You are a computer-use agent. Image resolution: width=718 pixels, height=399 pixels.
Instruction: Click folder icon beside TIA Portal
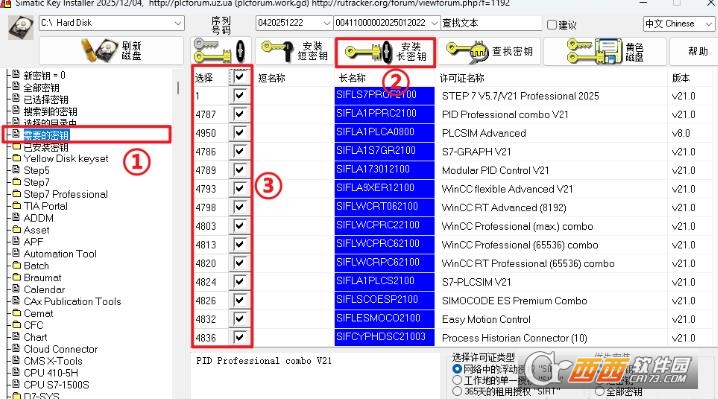pos(16,206)
